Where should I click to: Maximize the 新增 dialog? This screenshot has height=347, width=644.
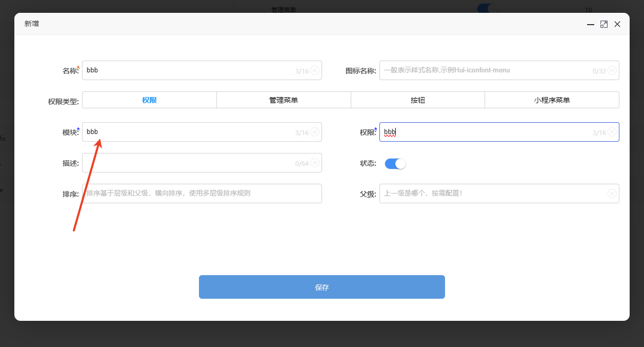(604, 24)
